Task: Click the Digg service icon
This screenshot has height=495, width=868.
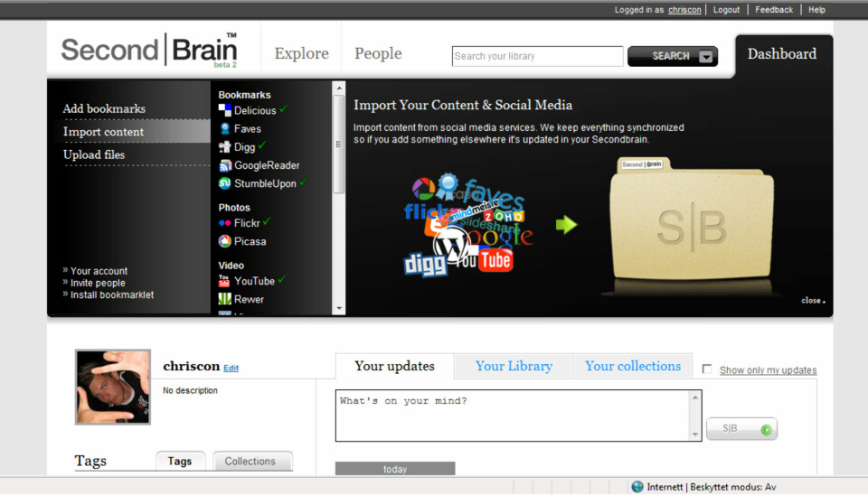Action: [225, 146]
